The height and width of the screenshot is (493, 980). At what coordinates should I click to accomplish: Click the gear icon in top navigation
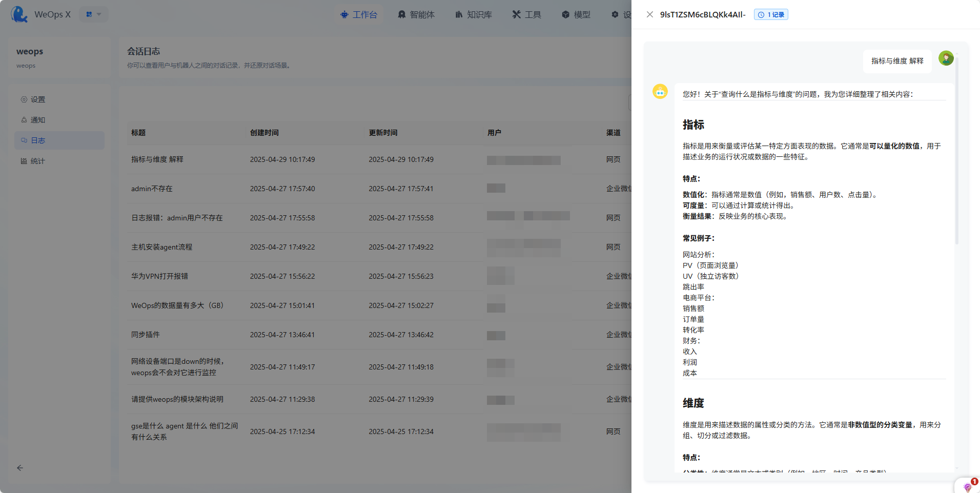(615, 15)
